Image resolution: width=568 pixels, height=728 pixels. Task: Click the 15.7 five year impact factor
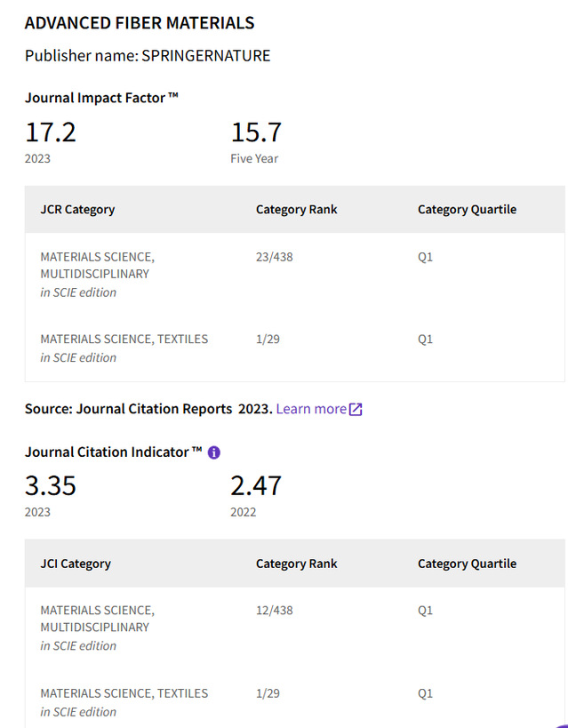pyautogui.click(x=256, y=132)
